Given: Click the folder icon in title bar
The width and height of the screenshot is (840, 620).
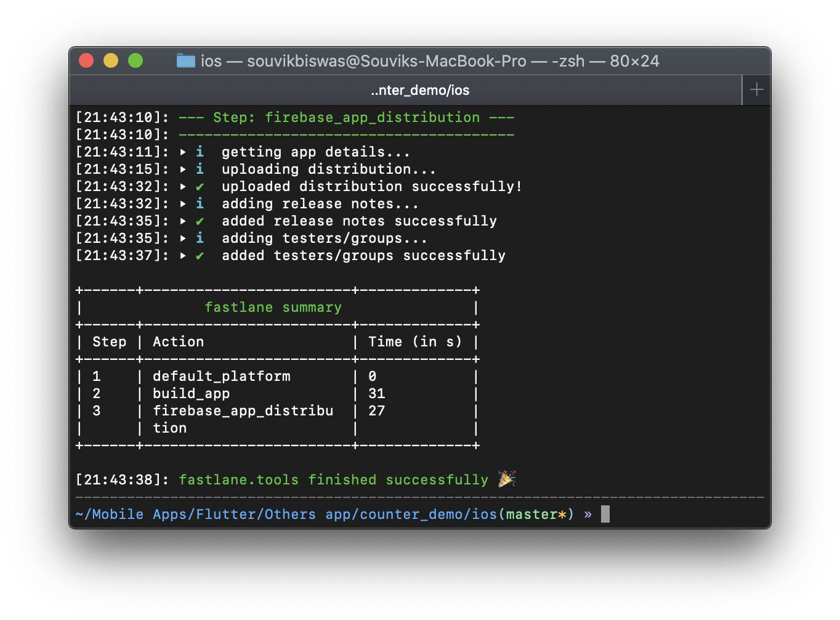Looking at the screenshot, I should pyautogui.click(x=185, y=60).
